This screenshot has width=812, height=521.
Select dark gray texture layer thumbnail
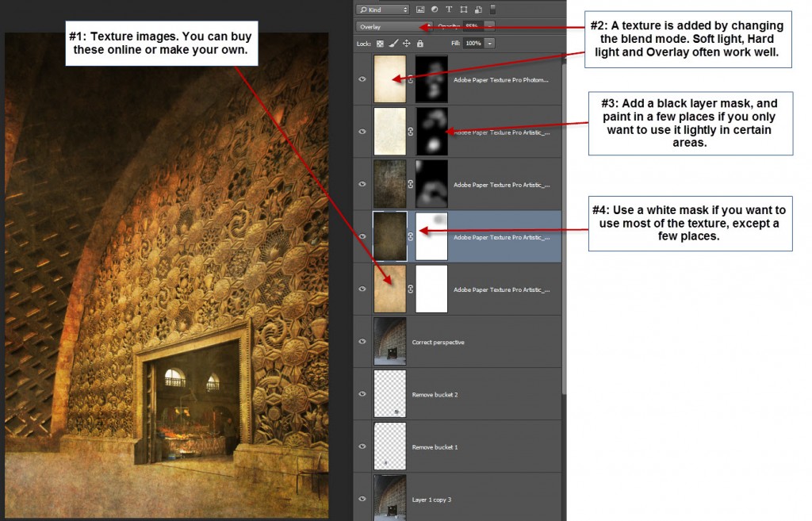pyautogui.click(x=390, y=184)
